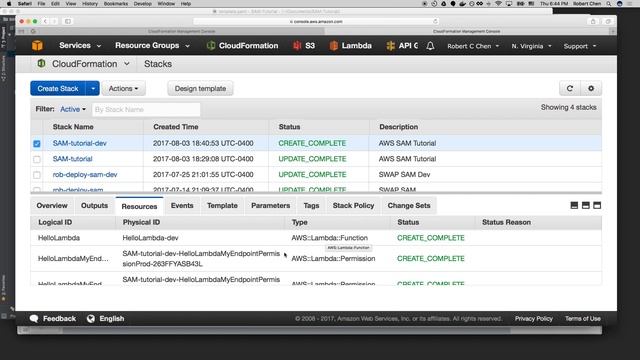Click the Design template button
The width and height of the screenshot is (640, 360).
[x=200, y=88]
